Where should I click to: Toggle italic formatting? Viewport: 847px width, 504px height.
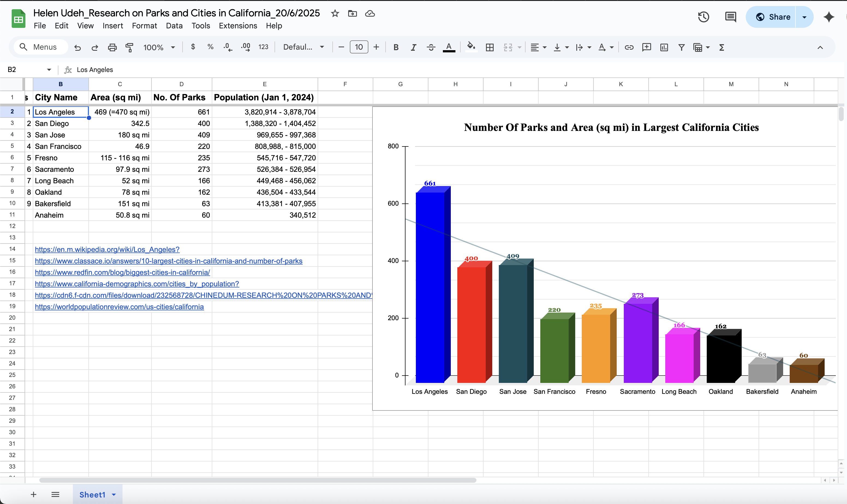[x=413, y=47]
